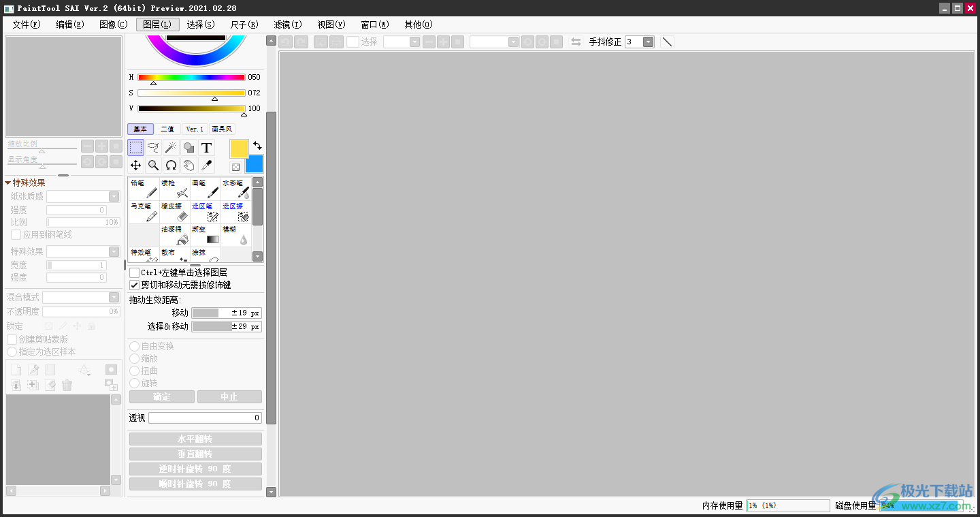Click the 逆时针旋转 90 度 button
980x517 pixels.
(195, 469)
